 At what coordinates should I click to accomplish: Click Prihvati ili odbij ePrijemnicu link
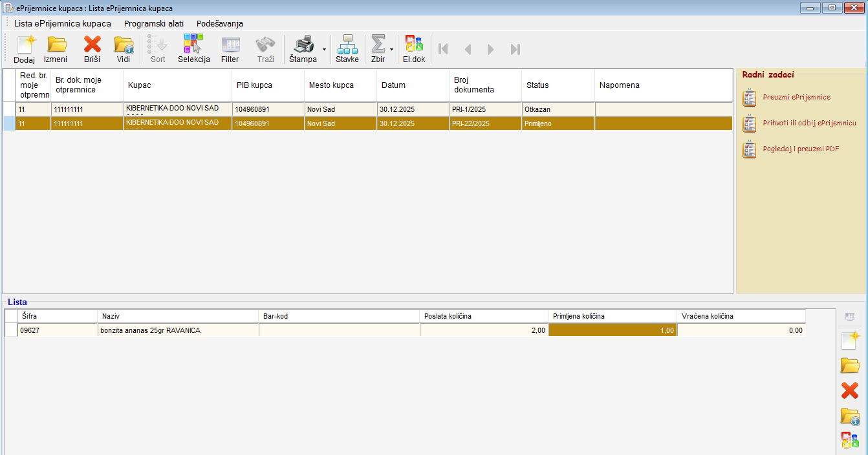(x=809, y=123)
